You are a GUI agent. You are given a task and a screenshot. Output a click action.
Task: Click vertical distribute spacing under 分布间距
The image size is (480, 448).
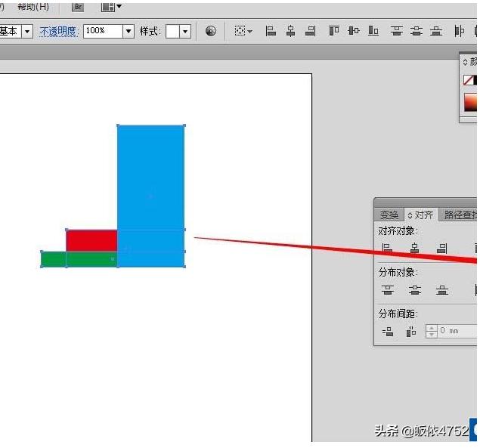[x=388, y=332]
